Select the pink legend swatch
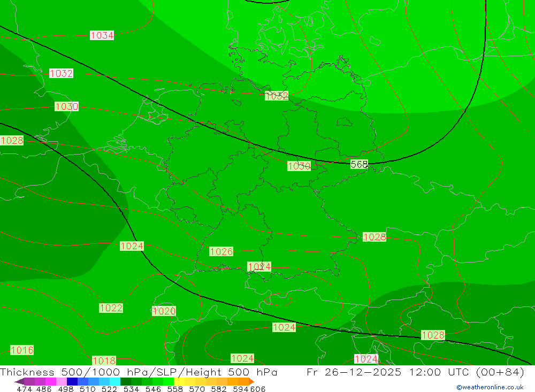535x392 pixels. click(61, 381)
